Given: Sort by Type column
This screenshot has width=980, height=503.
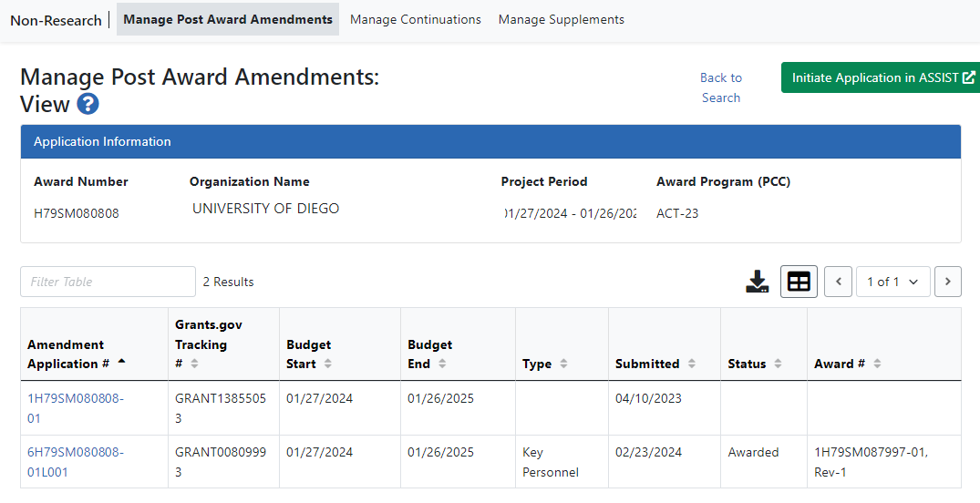Looking at the screenshot, I should point(563,364).
